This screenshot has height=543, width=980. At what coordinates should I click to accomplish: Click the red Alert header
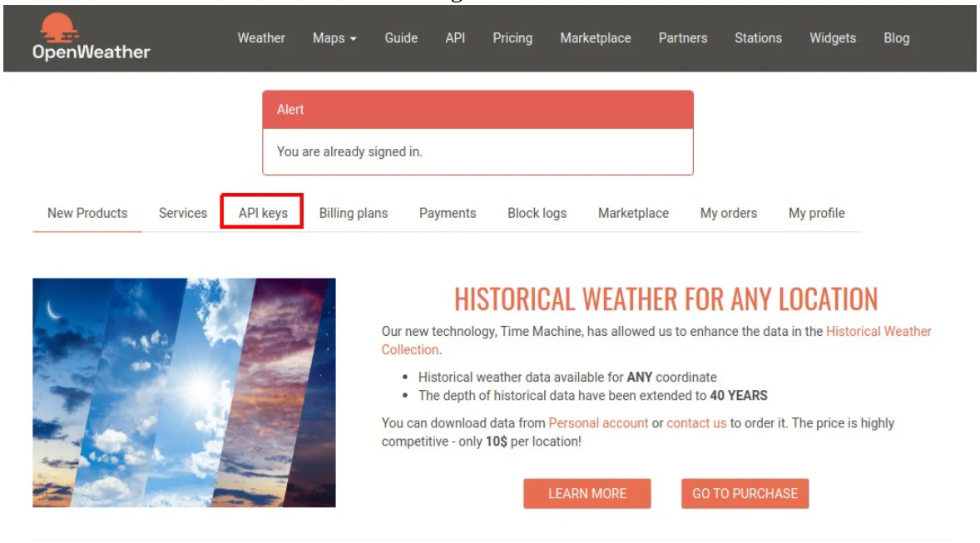pyautogui.click(x=478, y=110)
